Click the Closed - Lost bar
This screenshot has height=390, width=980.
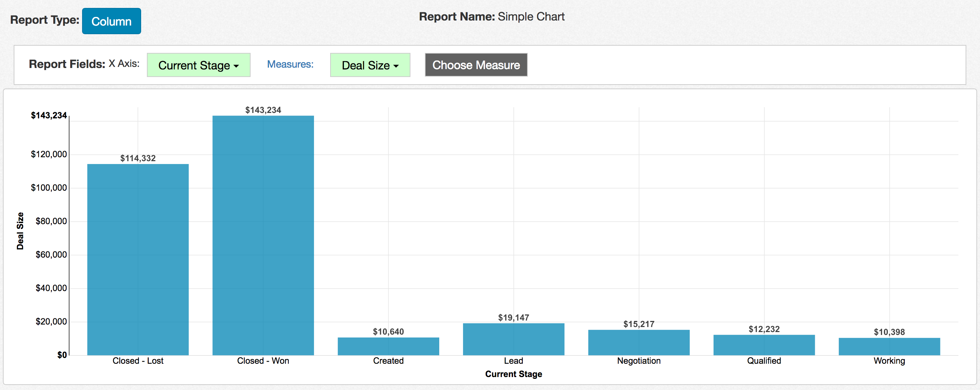coord(138,260)
